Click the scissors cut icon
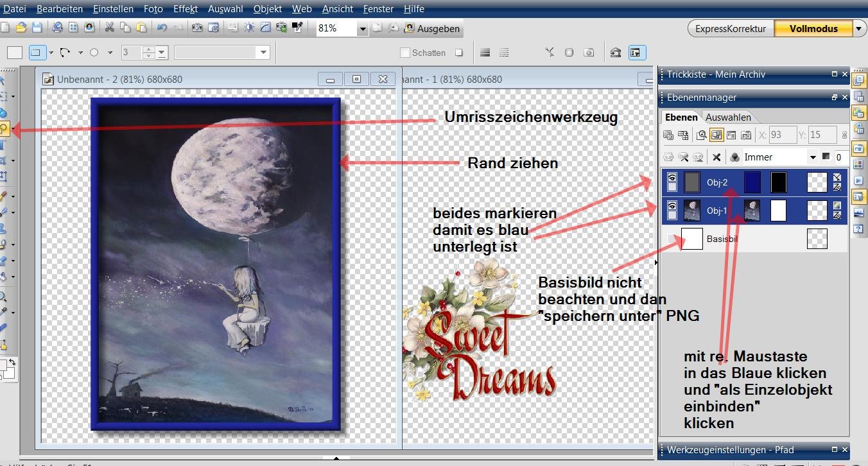The height and width of the screenshot is (466, 868). click(x=108, y=28)
